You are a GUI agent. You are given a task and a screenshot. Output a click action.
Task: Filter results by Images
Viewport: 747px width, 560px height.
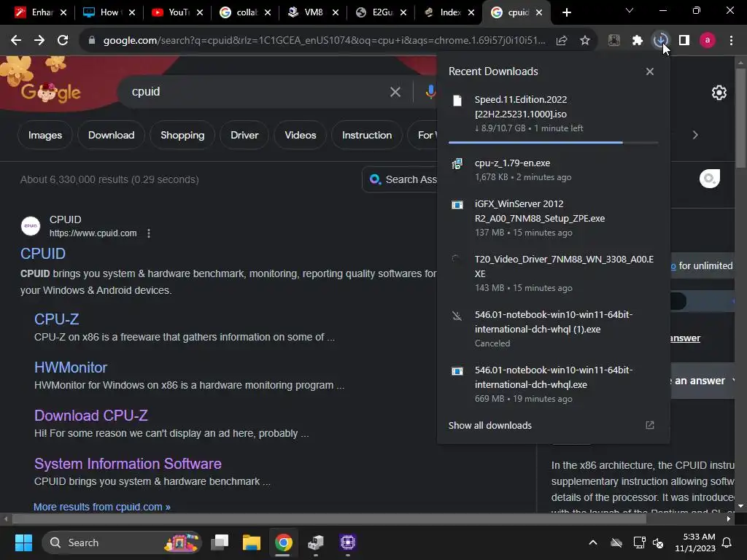44,135
